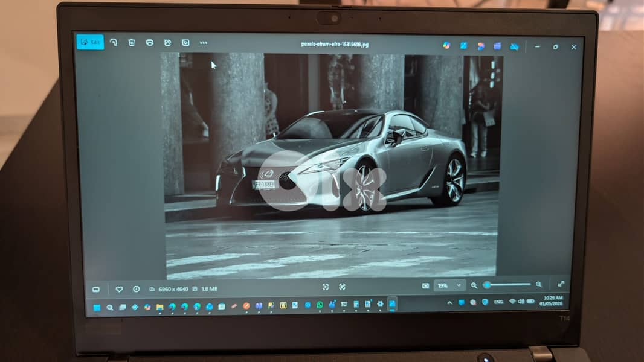Click the zoom in magnifier icon
The width and height of the screenshot is (644, 362).
[x=539, y=285]
